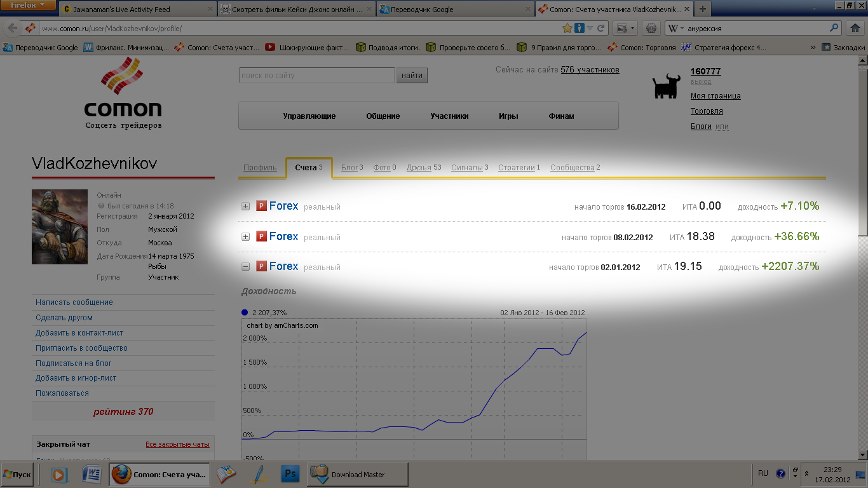Switch to the Переводчик Google browser tab
Viewport: 868px width, 488px height.
coord(454,10)
